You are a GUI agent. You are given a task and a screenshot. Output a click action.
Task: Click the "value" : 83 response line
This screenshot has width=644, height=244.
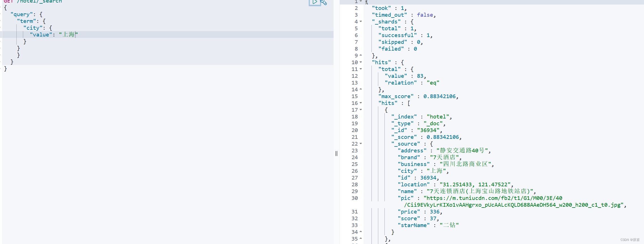[405, 76]
